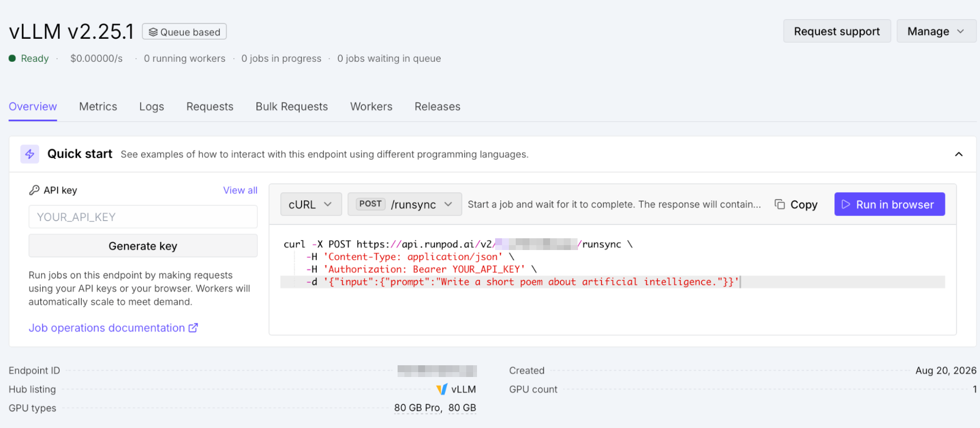Open the POST /runsync operation dropdown
The image size is (980, 428).
(x=405, y=204)
